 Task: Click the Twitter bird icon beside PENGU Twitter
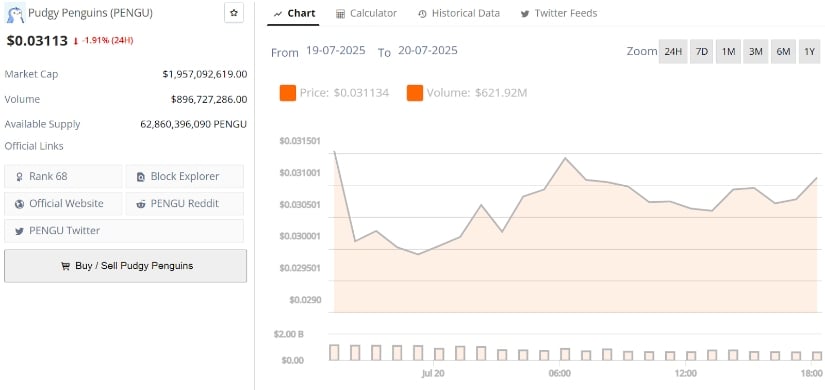19,231
